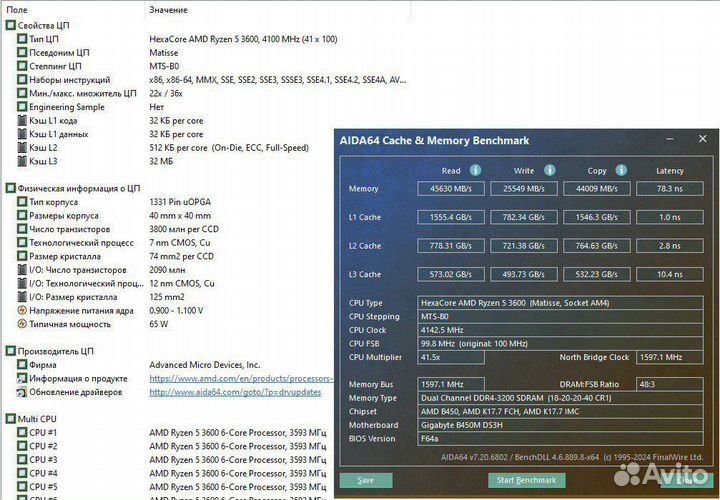Click CPU Multiplier field '41.5x'

coord(451,357)
